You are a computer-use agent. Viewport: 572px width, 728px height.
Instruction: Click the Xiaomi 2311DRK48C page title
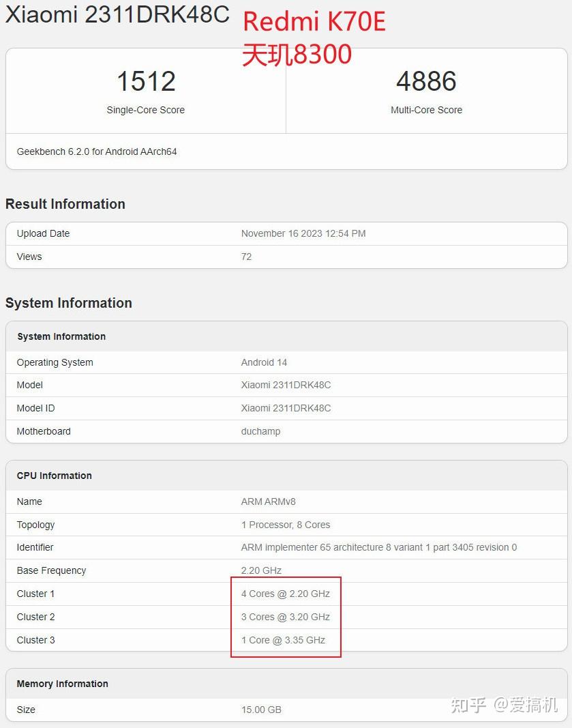pos(117,14)
